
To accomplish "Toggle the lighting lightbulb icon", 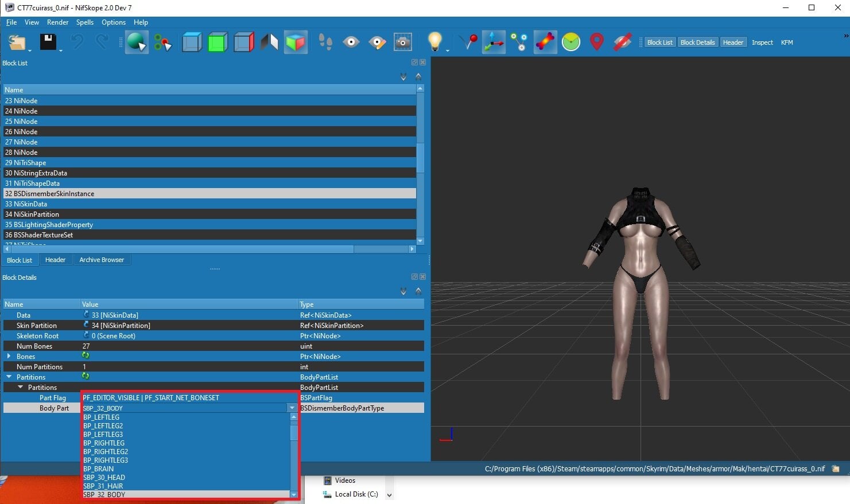I will 435,42.
